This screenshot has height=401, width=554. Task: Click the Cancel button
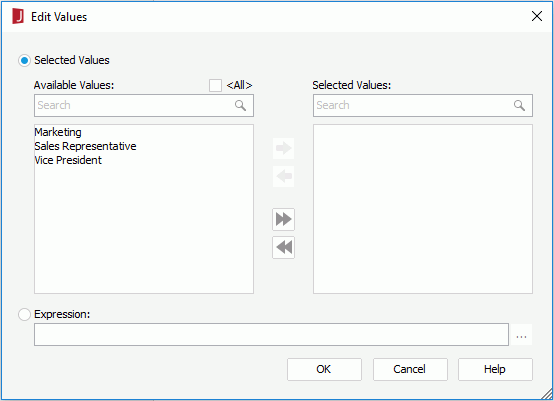(x=410, y=370)
